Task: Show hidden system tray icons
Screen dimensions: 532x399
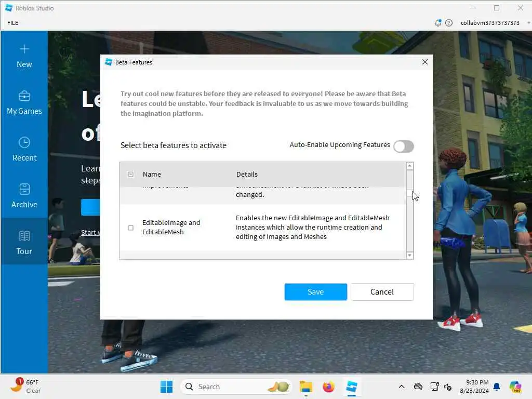Action: (x=402, y=387)
